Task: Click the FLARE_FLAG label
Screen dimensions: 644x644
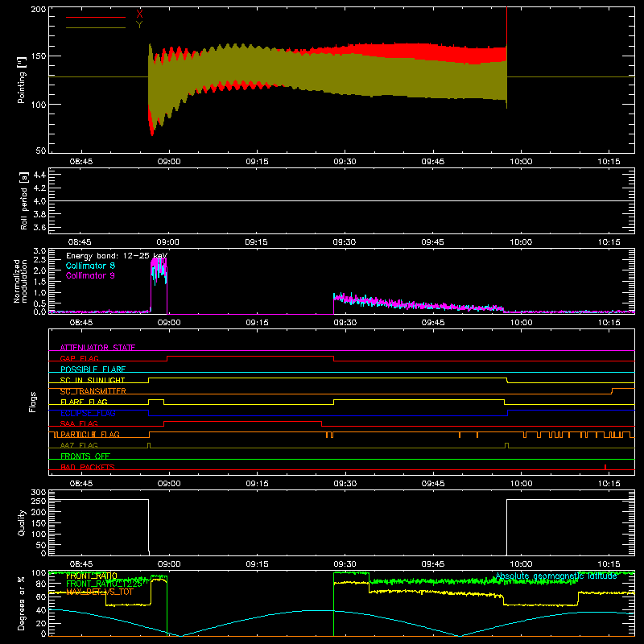Action: click(x=84, y=402)
